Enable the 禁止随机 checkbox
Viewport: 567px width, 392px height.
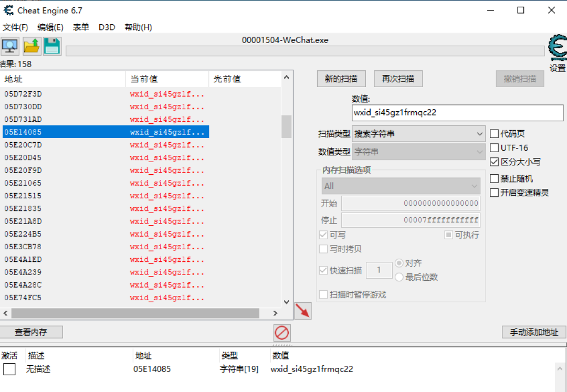[x=494, y=178]
